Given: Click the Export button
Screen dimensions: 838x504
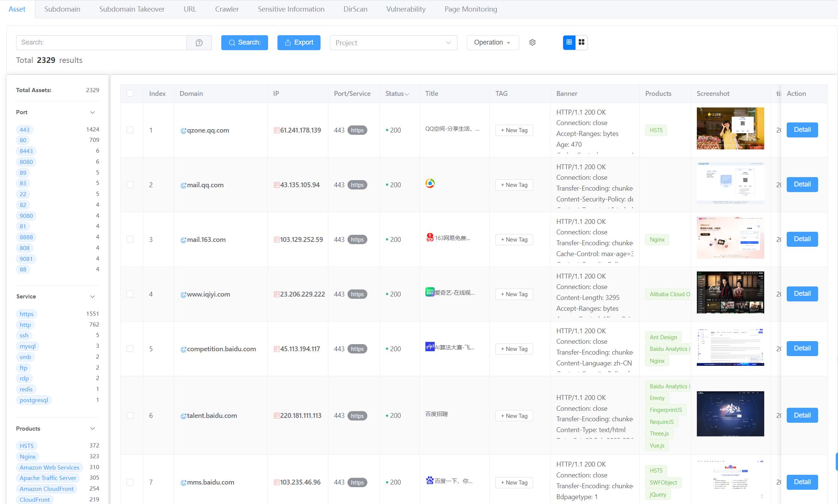Looking at the screenshot, I should 299,42.
